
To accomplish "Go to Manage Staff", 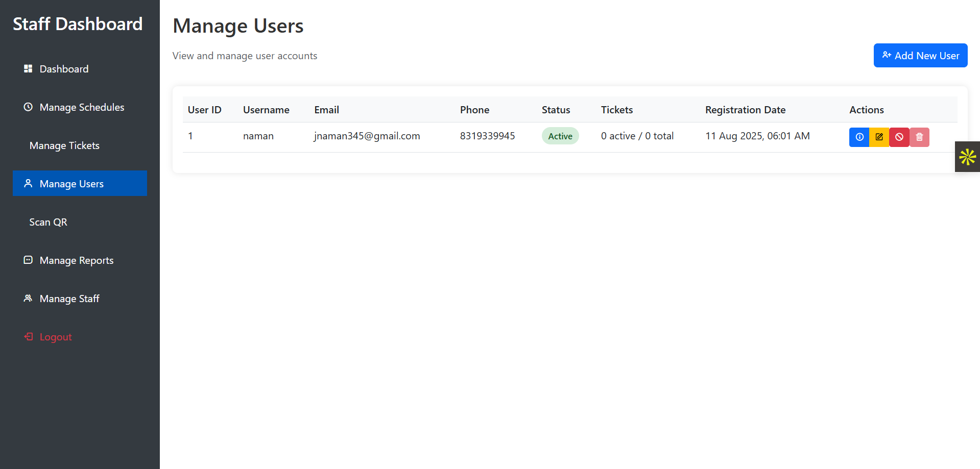I will [80, 299].
